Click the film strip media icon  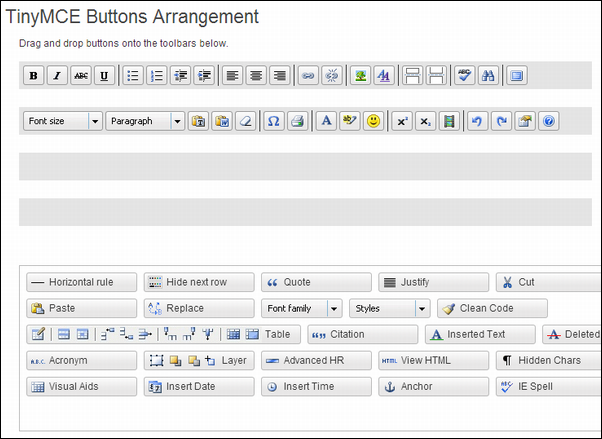(449, 121)
